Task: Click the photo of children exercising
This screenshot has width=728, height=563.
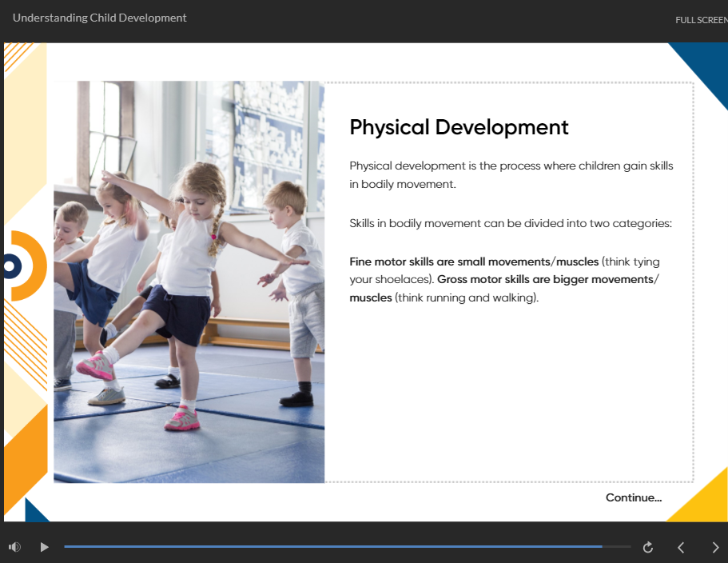Action: (189, 281)
